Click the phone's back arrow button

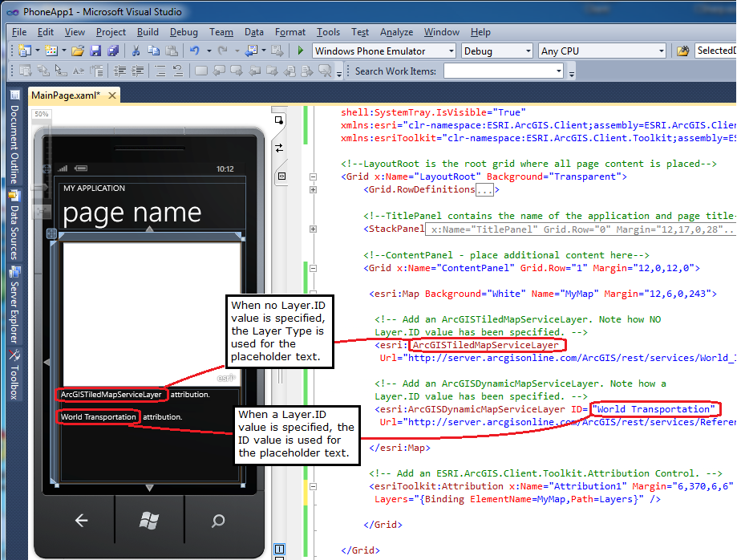tap(81, 520)
